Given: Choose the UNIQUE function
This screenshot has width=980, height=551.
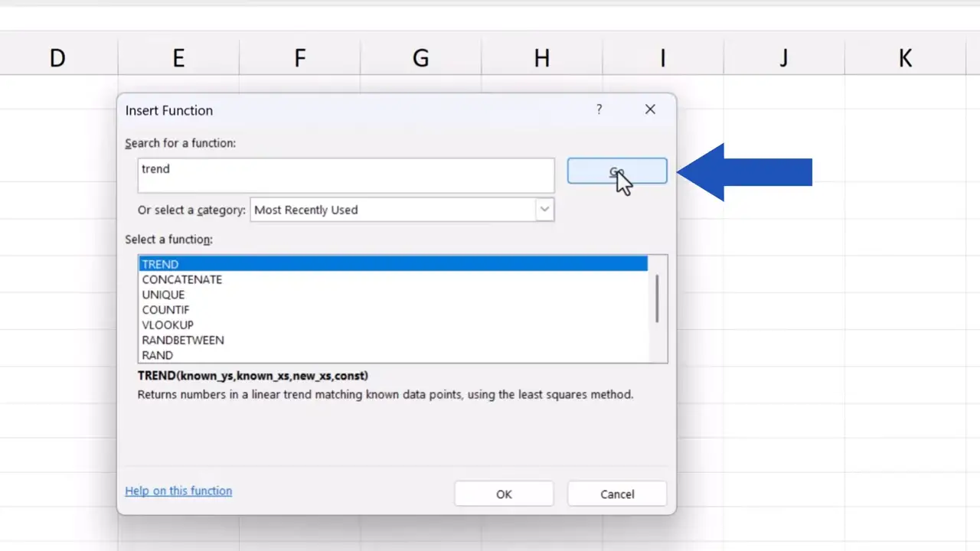Looking at the screenshot, I should 163,295.
